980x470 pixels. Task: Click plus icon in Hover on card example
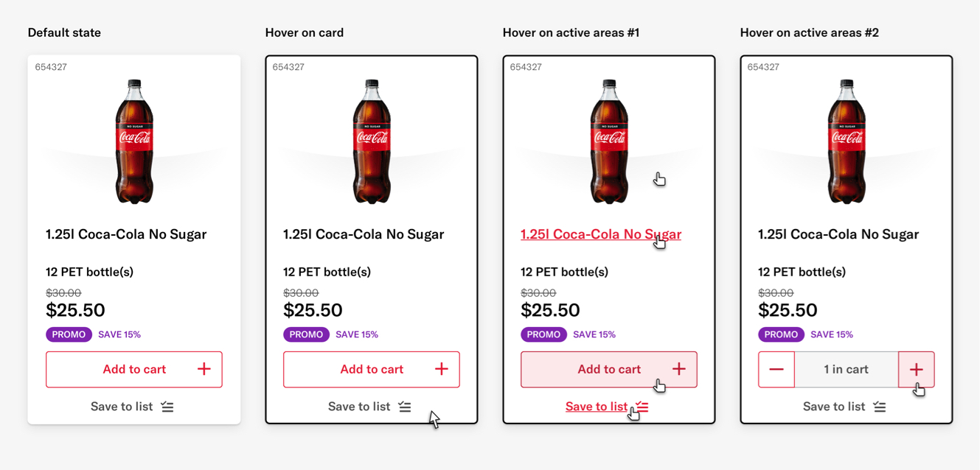coord(442,369)
